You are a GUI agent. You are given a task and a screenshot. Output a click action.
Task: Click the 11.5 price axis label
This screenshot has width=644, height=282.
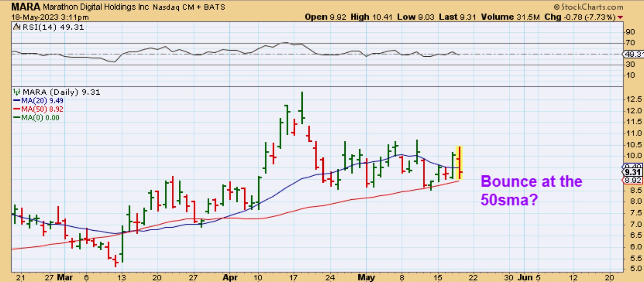point(634,122)
